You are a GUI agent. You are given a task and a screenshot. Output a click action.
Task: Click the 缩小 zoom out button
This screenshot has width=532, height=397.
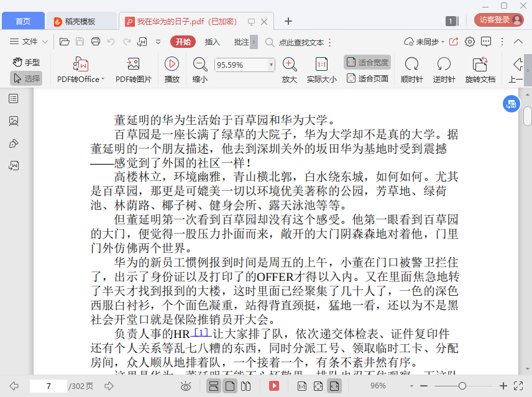(200, 70)
